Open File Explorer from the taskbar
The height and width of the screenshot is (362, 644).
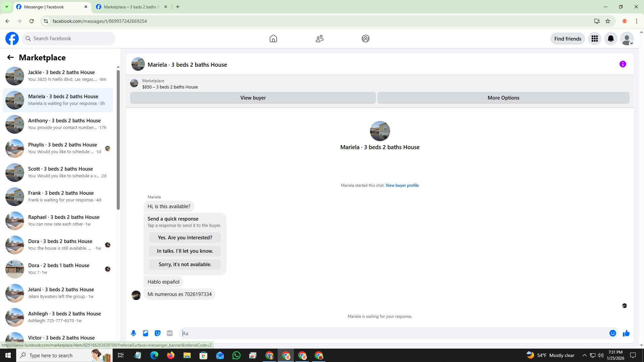[187, 355]
